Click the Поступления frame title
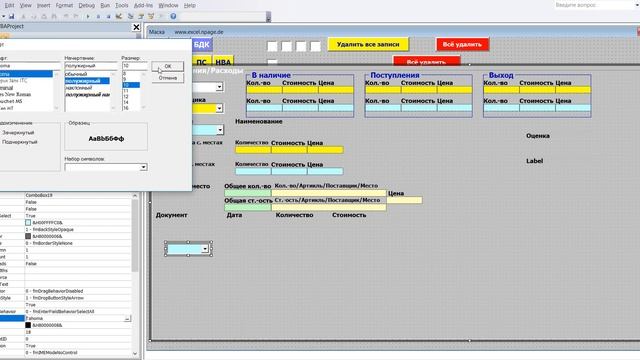Viewport: 640px width, 360px height. coord(395,75)
